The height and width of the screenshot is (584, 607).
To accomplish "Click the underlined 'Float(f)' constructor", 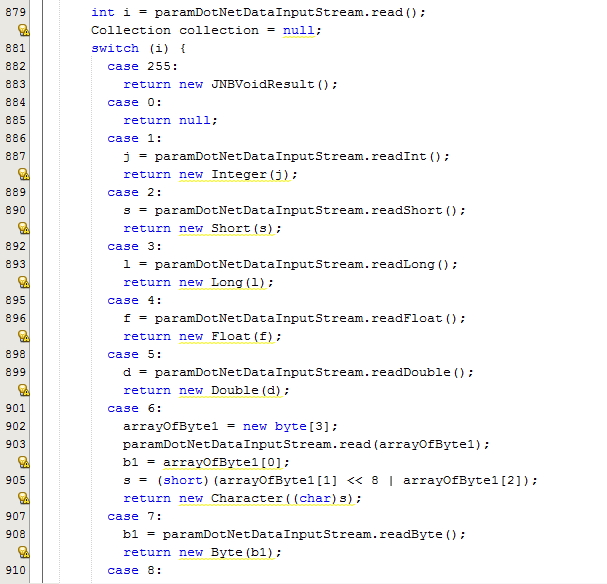I will 243,336.
